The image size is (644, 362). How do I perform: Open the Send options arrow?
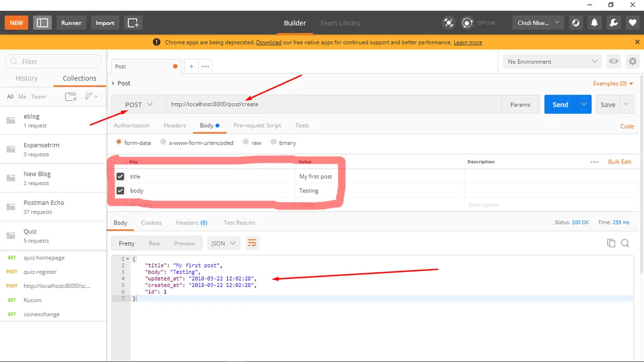[x=584, y=105]
